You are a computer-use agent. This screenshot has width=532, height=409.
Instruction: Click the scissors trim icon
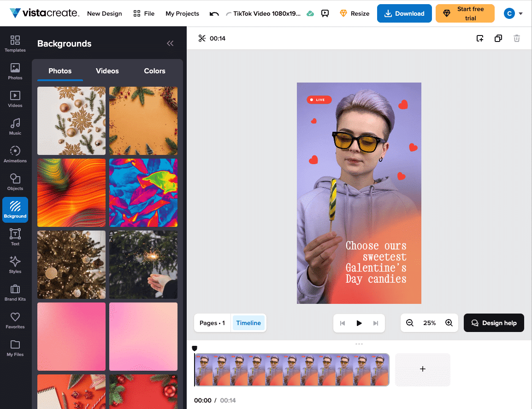pos(202,38)
